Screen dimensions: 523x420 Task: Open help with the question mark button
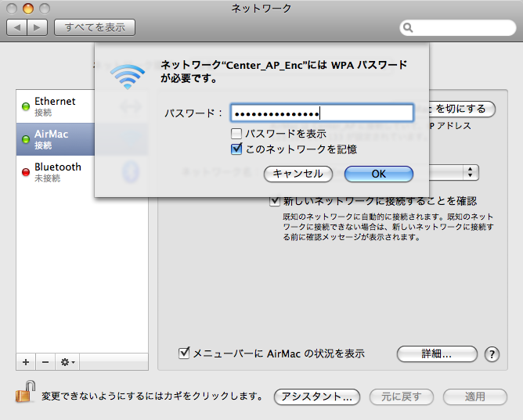click(x=492, y=354)
